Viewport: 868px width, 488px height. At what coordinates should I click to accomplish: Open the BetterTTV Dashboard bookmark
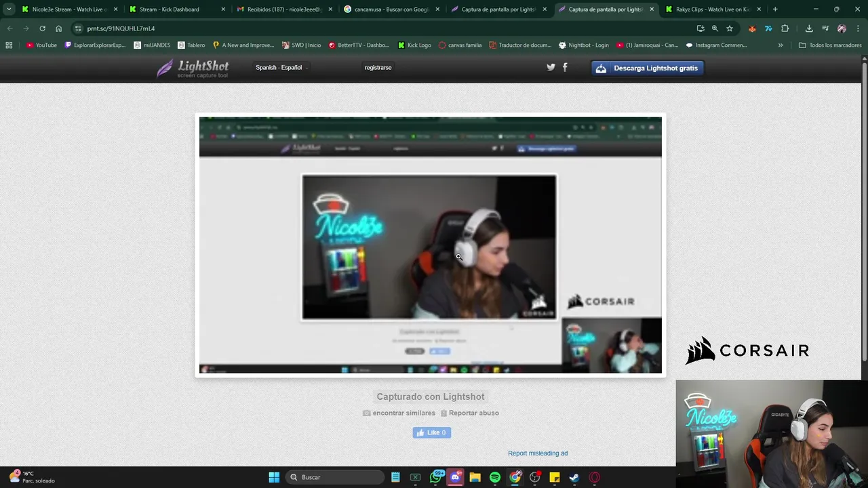point(359,45)
